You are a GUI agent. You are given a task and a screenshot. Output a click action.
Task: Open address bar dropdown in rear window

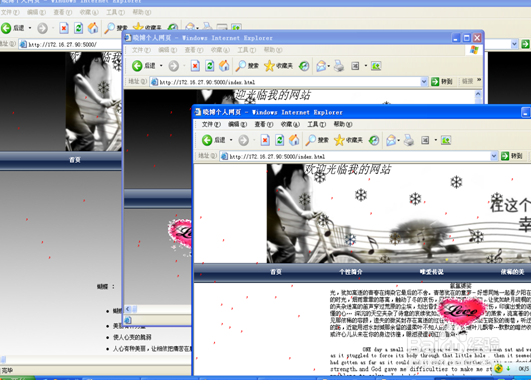(514, 44)
